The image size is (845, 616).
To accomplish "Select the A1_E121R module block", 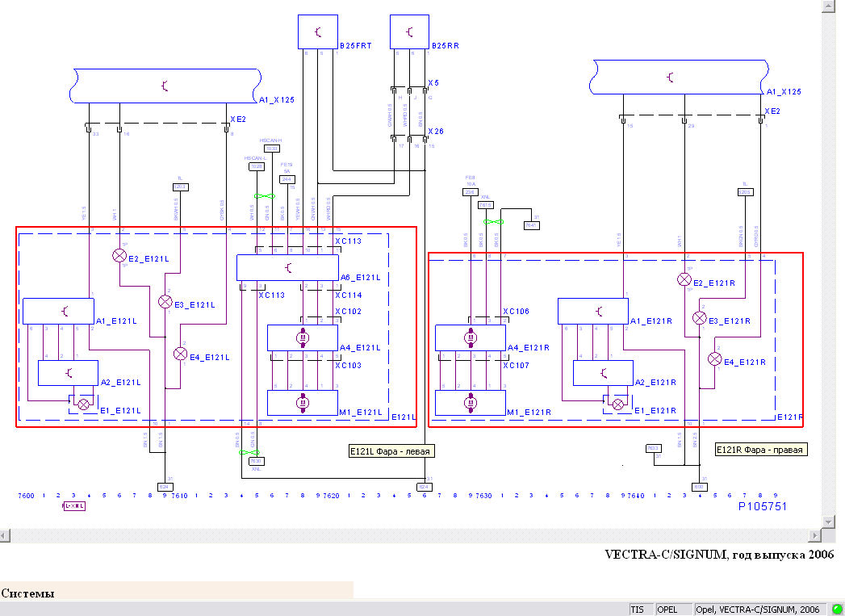I will (593, 312).
